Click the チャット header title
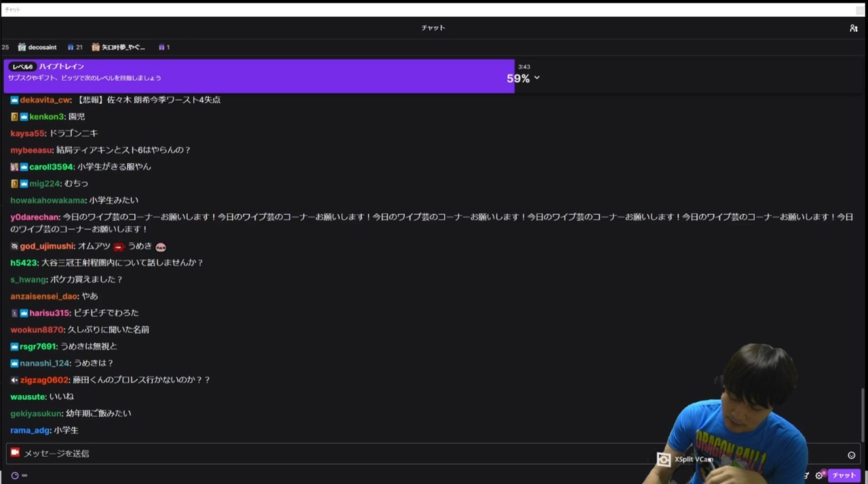The image size is (868, 484). tap(433, 28)
